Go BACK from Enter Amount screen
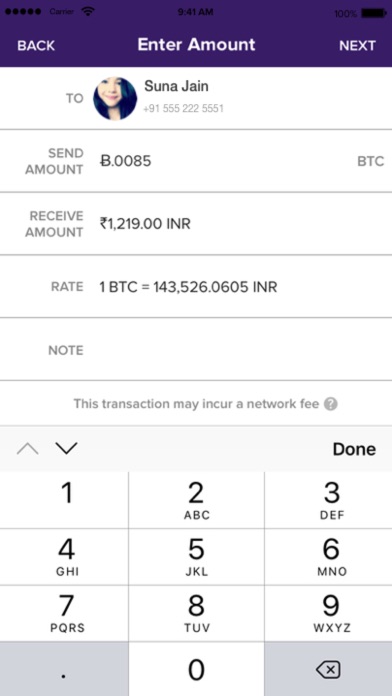The height and width of the screenshot is (696, 392). coord(36,46)
